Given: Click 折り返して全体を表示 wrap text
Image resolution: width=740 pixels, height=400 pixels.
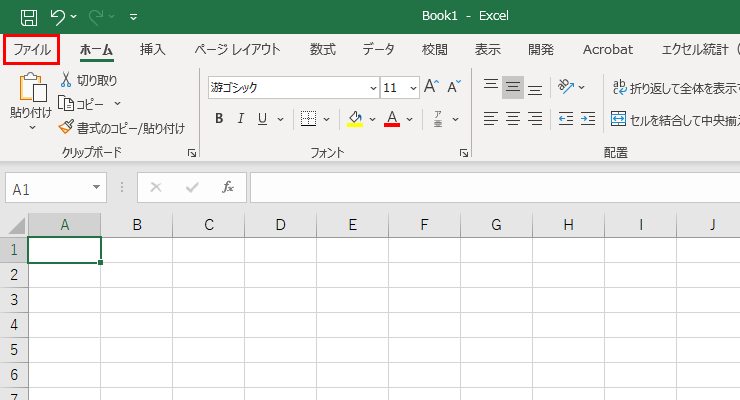Looking at the screenshot, I should tap(675, 88).
